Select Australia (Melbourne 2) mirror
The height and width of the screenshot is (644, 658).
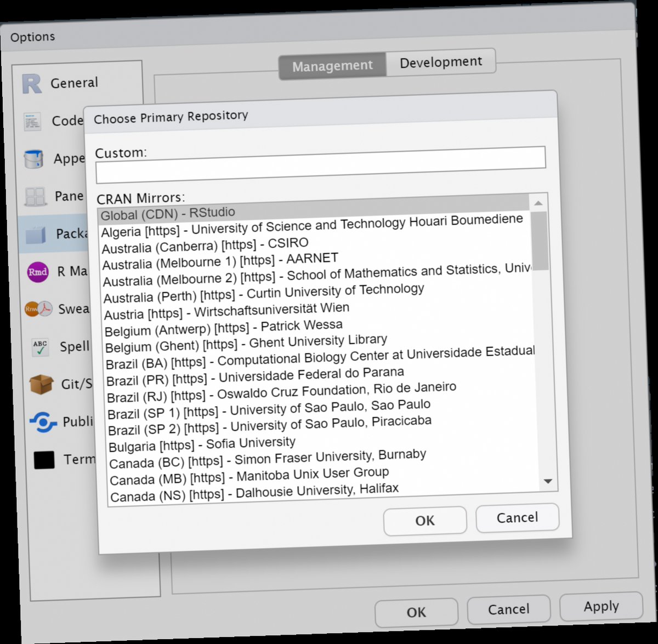[x=316, y=276]
